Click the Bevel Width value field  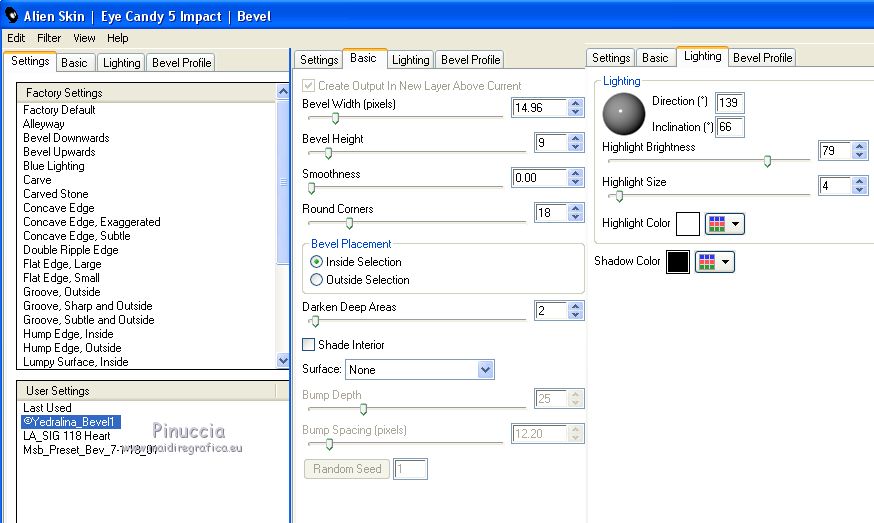click(x=540, y=108)
